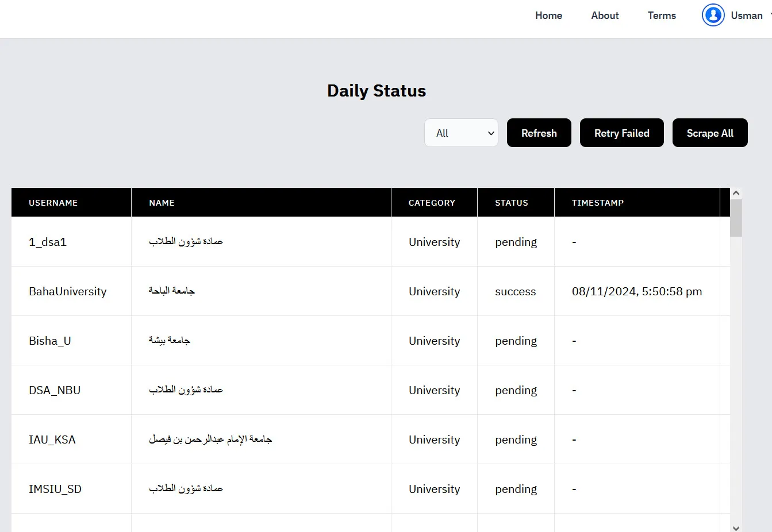The height and width of the screenshot is (532, 772).
Task: Click University category in IMSIU_SD row
Action: pos(434,489)
